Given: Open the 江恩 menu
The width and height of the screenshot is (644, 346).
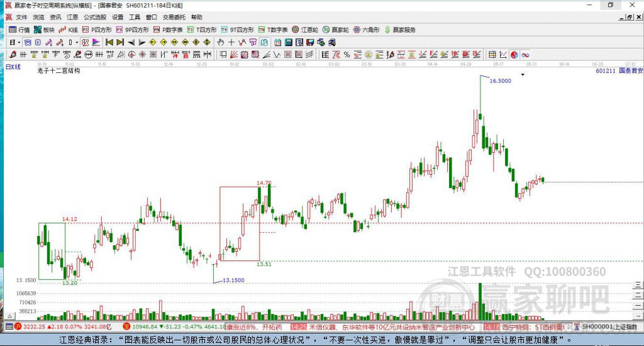Looking at the screenshot, I should coord(72,17).
